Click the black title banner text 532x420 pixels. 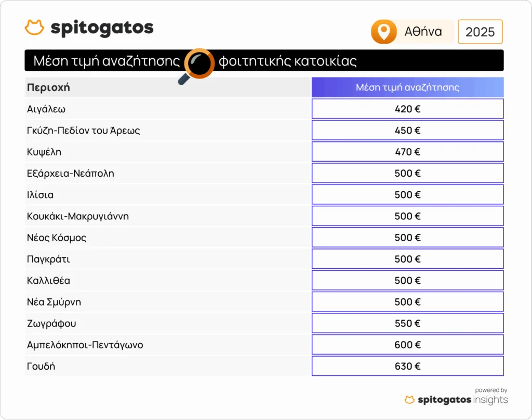tap(107, 61)
